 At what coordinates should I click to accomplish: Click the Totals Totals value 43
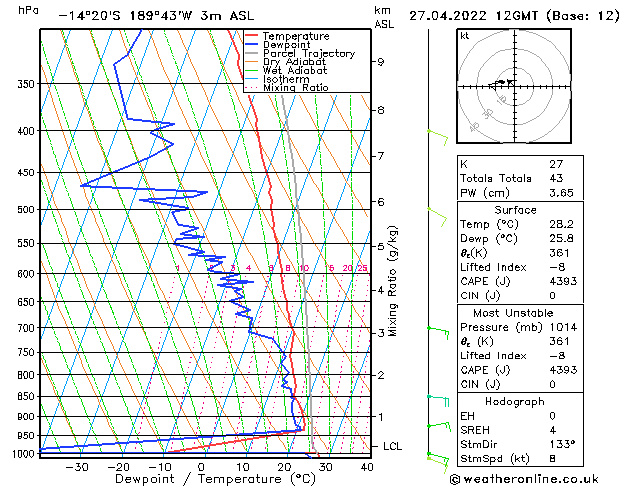[x=556, y=178]
